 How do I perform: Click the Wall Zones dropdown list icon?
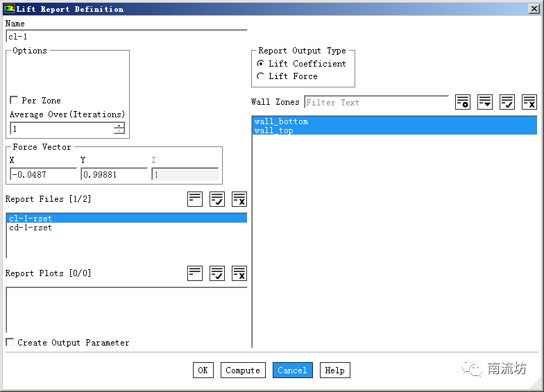pos(484,102)
